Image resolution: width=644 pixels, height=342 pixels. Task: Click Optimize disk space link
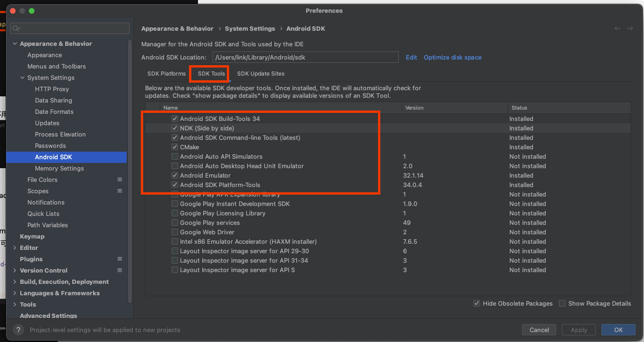click(453, 57)
